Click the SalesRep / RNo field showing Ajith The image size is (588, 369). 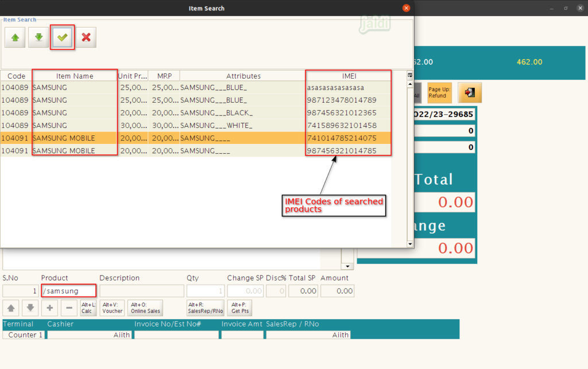click(308, 335)
